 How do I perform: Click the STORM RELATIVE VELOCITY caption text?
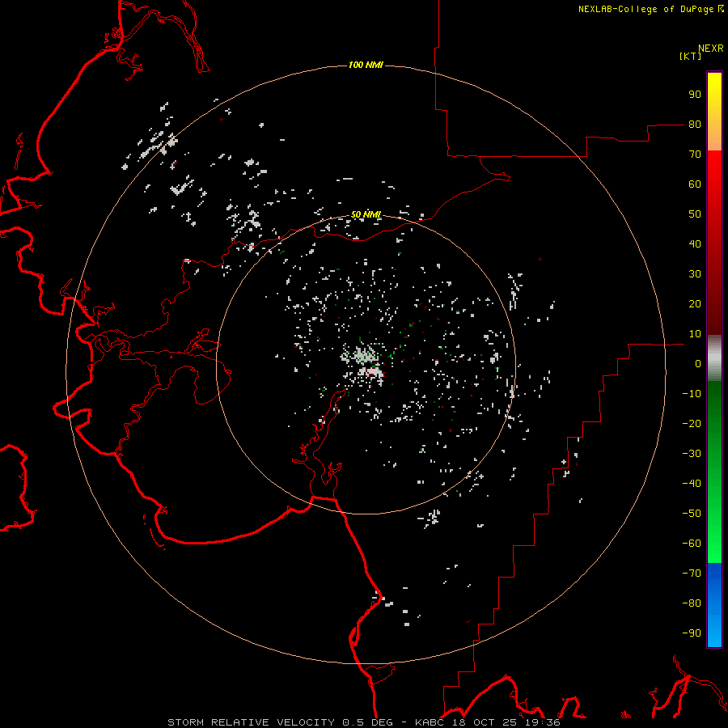click(x=251, y=722)
